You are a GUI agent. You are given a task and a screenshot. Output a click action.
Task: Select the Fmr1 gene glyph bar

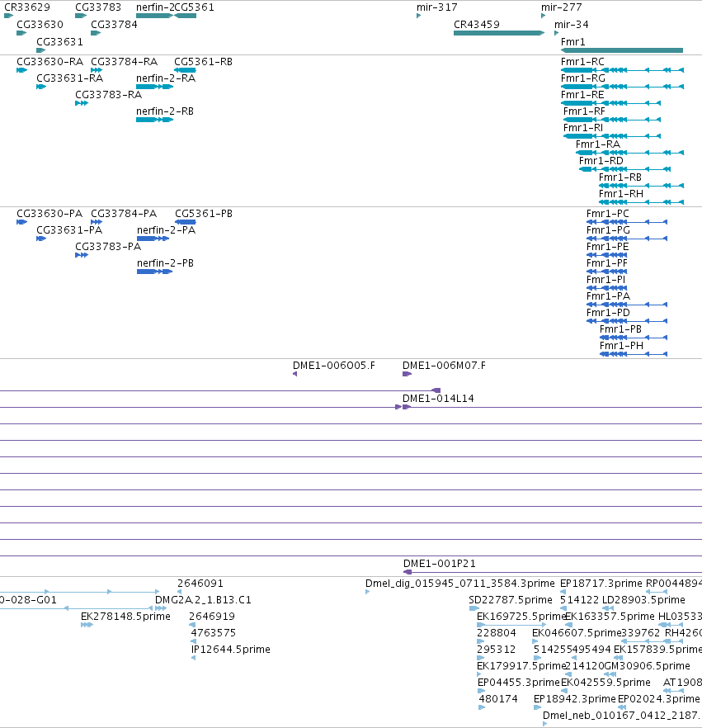622,50
